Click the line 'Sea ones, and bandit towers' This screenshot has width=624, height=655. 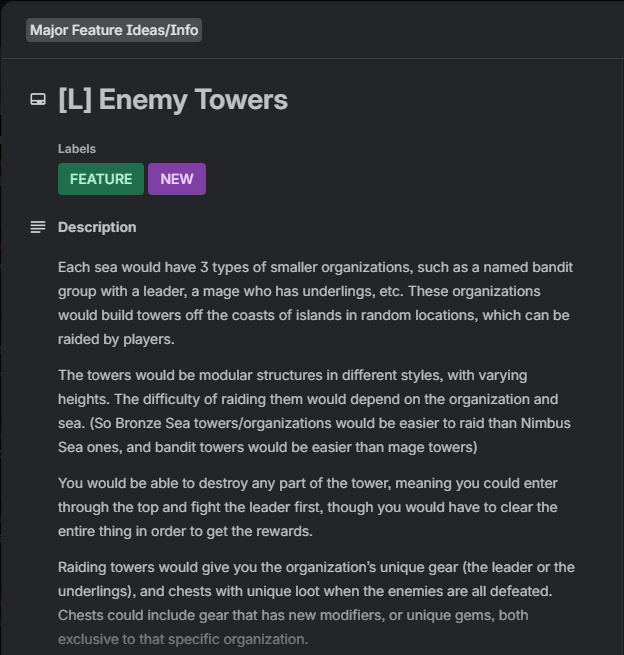267,447
